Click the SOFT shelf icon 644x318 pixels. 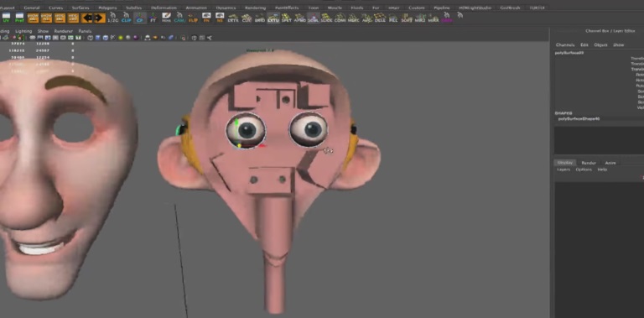[407, 18]
